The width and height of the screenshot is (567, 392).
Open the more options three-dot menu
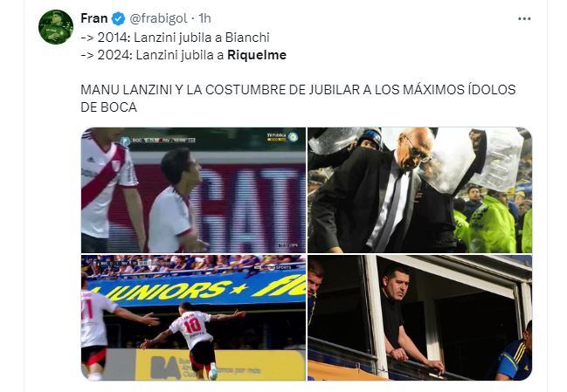524,19
